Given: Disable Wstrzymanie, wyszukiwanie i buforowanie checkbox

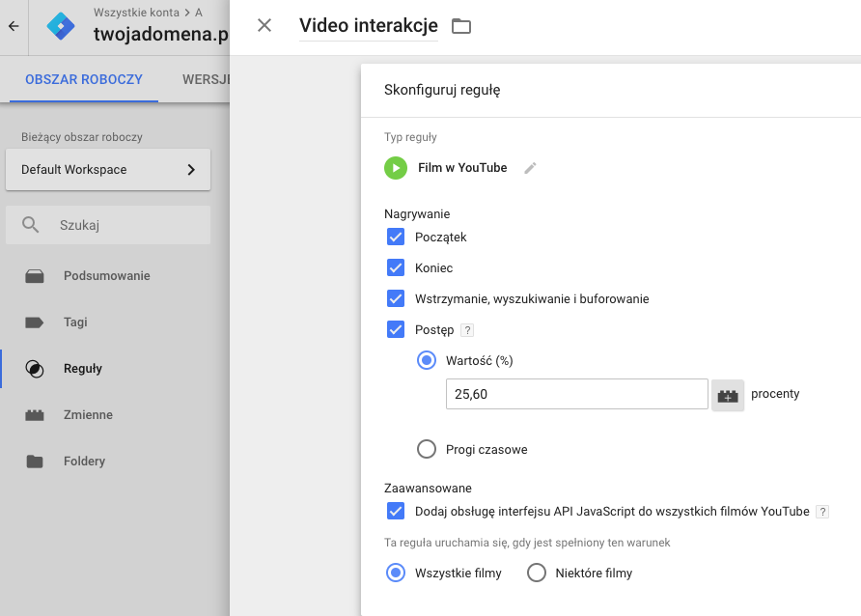Looking at the screenshot, I should [396, 299].
